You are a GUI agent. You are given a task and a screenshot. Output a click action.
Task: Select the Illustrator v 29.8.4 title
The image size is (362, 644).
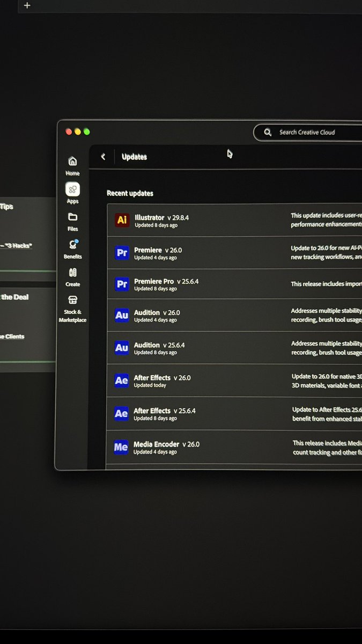(161, 218)
